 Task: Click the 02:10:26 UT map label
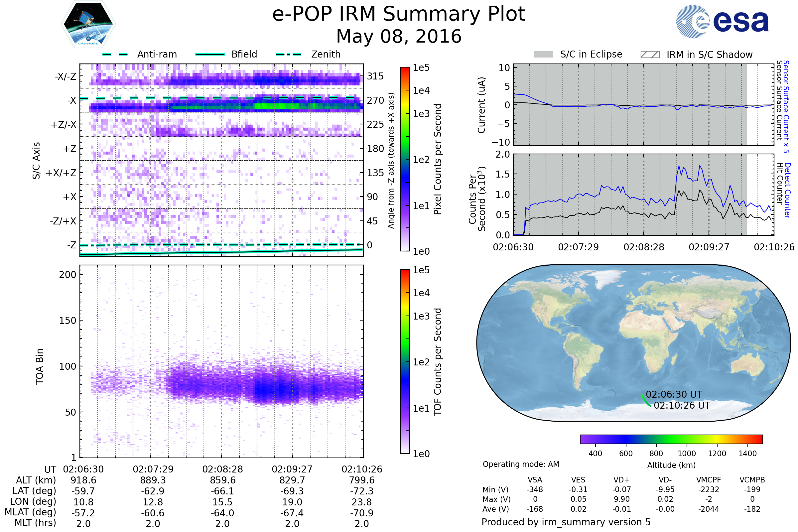(x=682, y=405)
